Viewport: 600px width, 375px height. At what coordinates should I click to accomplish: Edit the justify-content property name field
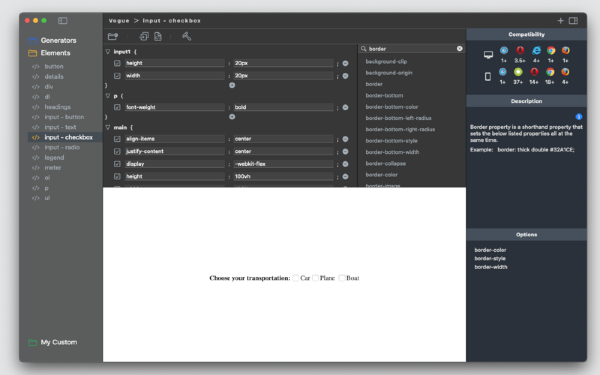(x=174, y=152)
